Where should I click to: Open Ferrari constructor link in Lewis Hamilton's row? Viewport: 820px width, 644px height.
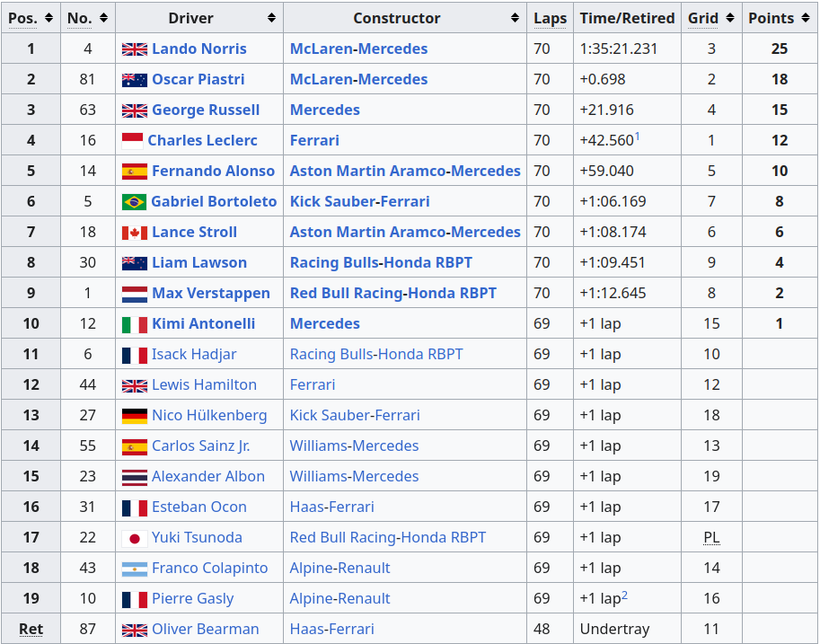313,384
